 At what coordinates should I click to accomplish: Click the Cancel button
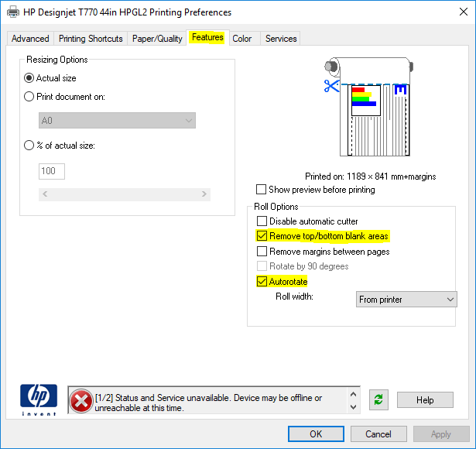coord(378,434)
